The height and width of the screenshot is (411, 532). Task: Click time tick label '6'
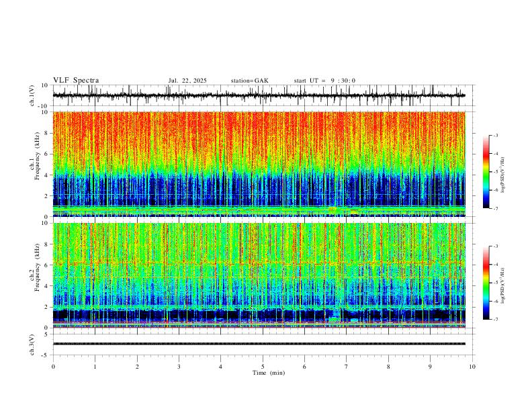pos(304,367)
